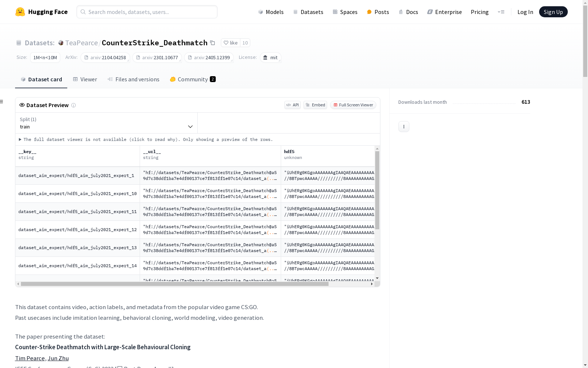Open Enterprise in top navigation
The height and width of the screenshot is (368, 588).
coord(445,12)
